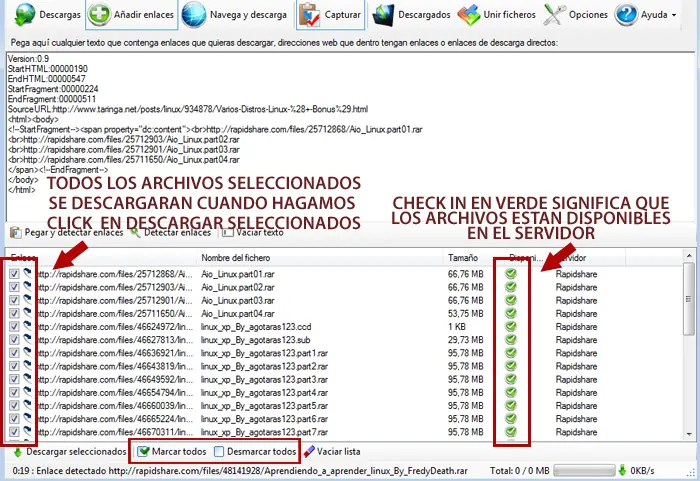Click the 0KB/s speed status text
The image size is (700, 481).
click(642, 470)
